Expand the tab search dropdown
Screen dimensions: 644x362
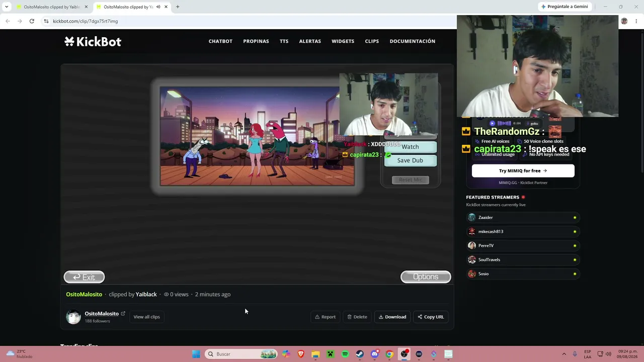[x=7, y=7]
